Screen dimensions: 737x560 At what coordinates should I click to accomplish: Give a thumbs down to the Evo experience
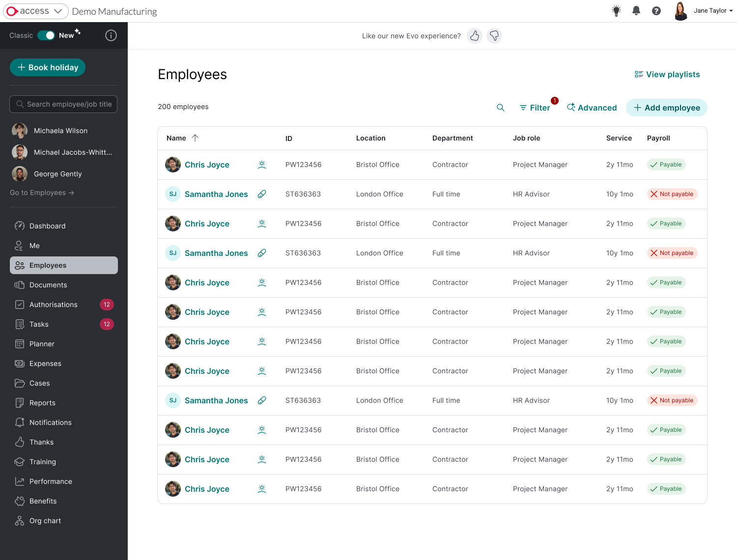(494, 36)
